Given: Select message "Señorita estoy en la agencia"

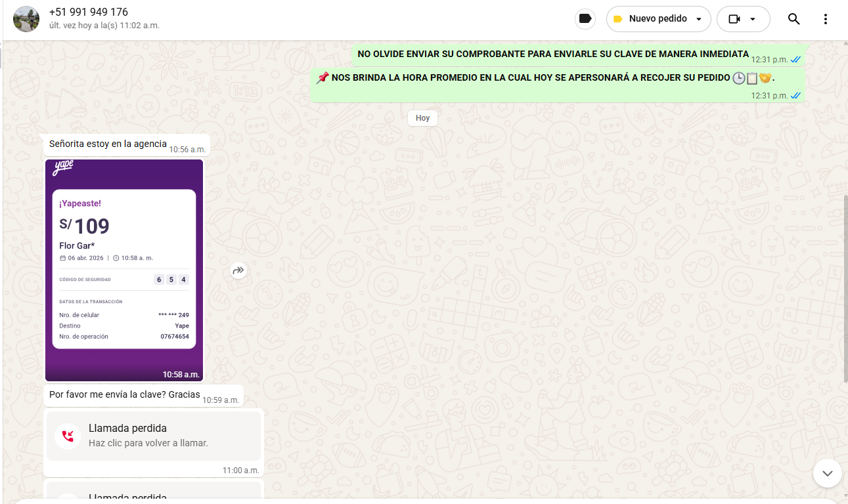Looking at the screenshot, I should (108, 144).
